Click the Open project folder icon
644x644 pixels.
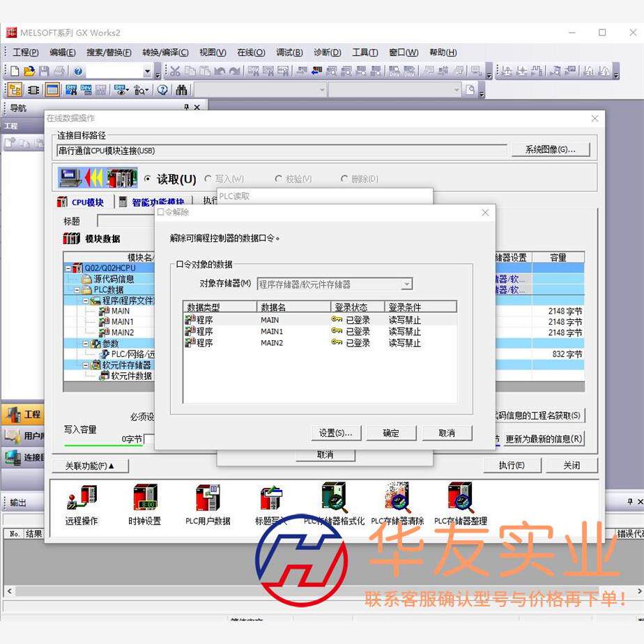[x=29, y=71]
